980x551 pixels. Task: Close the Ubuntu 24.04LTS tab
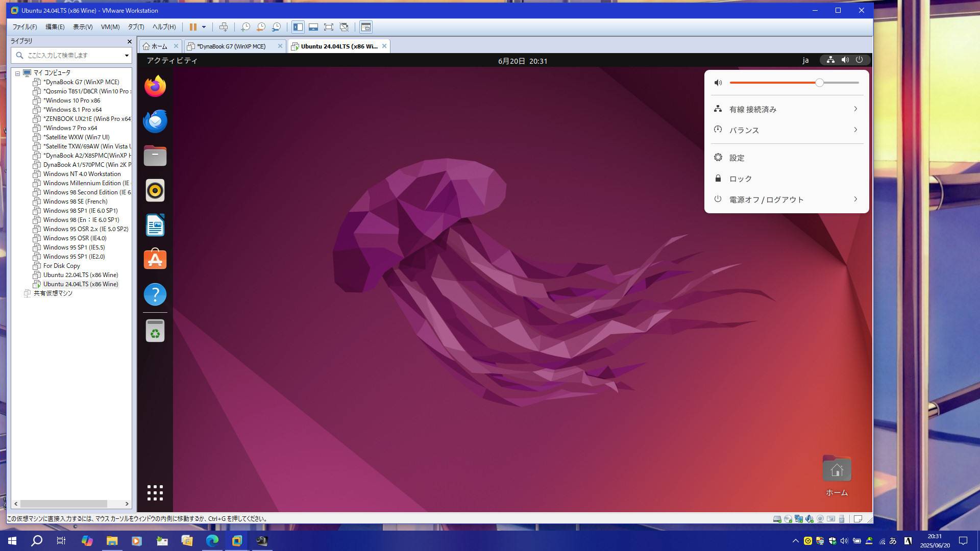click(384, 46)
